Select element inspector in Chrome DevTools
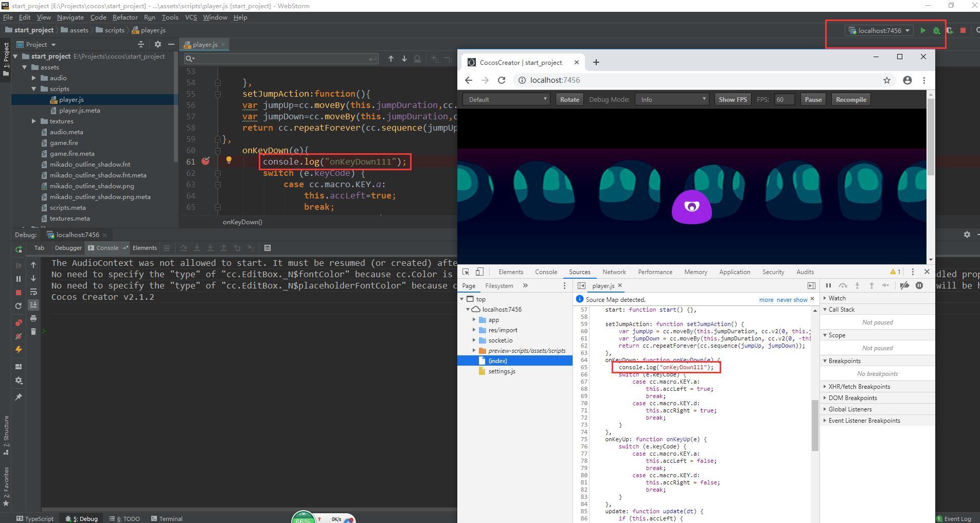Image resolution: width=980 pixels, height=523 pixels. click(466, 272)
